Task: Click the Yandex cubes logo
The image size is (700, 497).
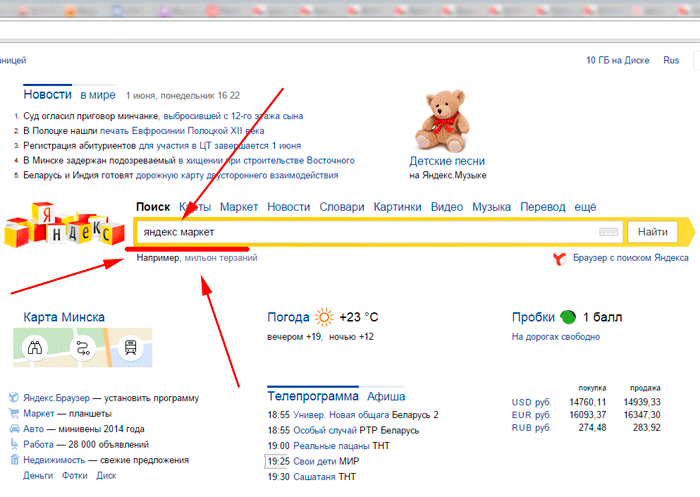Action: point(64,225)
